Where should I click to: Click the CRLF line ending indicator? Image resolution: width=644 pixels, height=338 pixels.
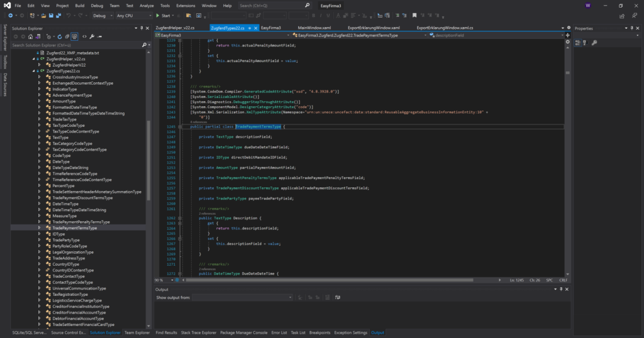(563, 280)
